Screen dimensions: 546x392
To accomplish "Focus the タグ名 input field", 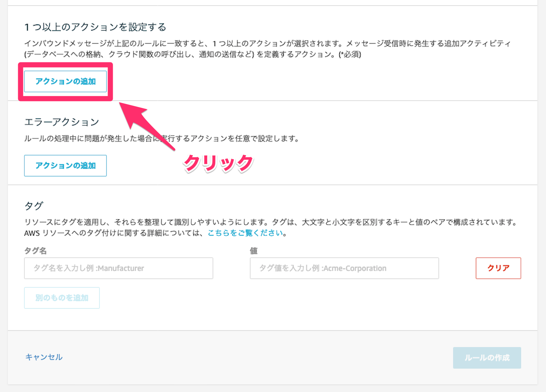I will coord(119,268).
